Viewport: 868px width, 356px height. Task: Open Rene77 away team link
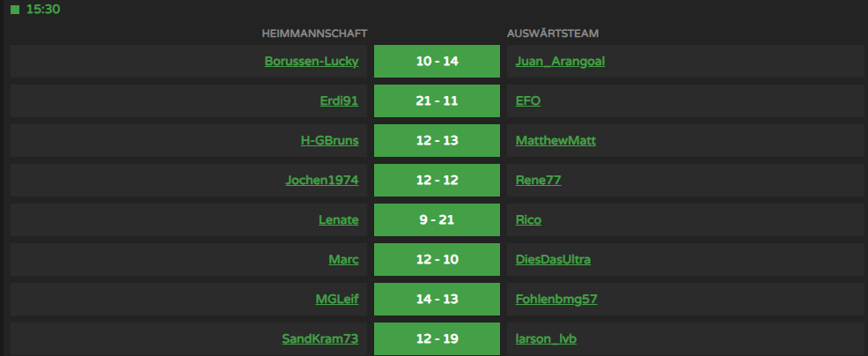click(x=538, y=181)
